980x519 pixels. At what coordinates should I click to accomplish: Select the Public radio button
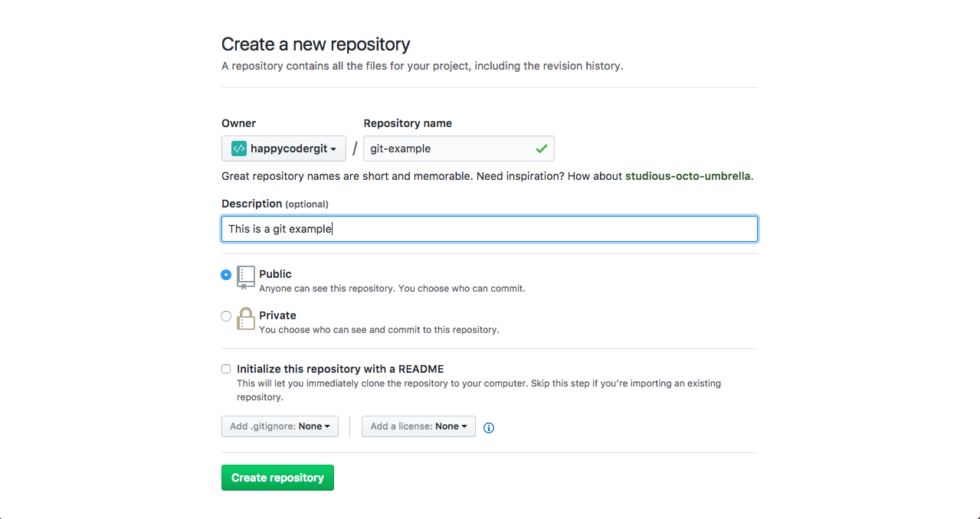coord(226,274)
